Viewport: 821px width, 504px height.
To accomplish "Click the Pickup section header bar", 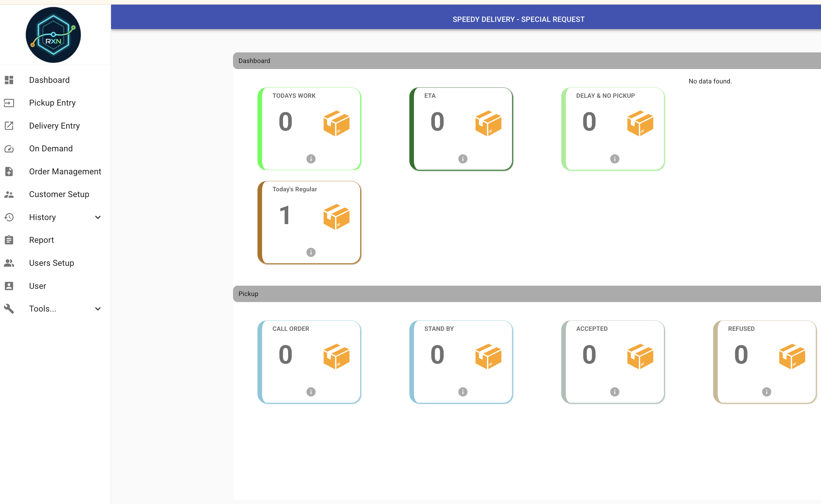I will tap(527, 294).
